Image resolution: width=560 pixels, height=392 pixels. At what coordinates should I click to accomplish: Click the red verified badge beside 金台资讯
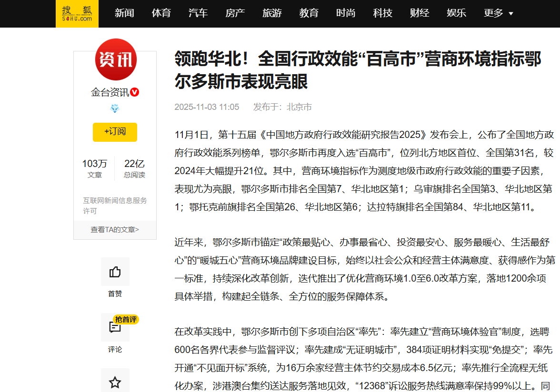click(x=135, y=92)
